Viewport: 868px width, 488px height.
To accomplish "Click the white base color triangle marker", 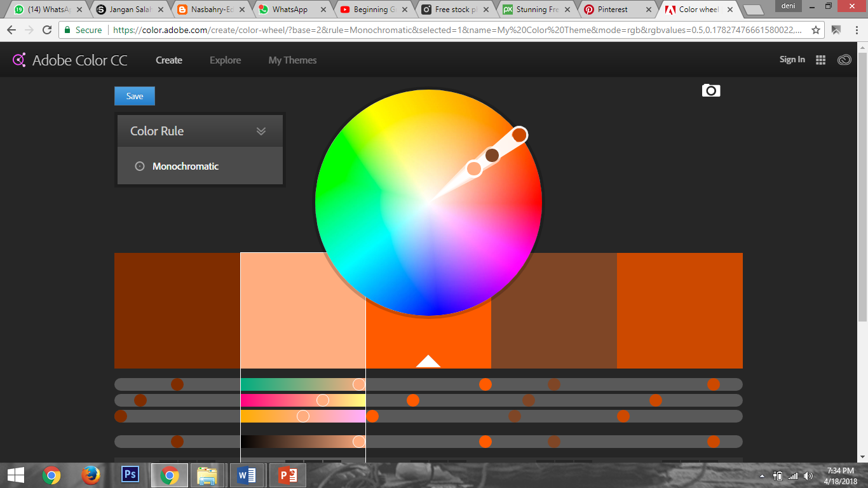I will point(428,362).
